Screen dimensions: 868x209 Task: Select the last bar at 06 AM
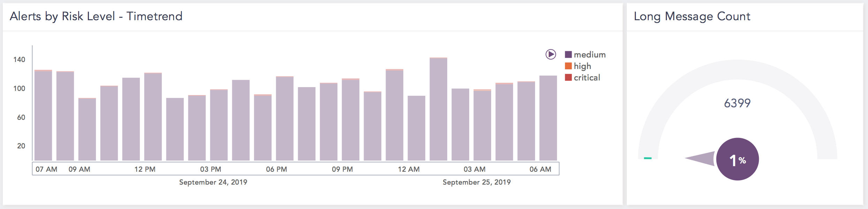coord(548,118)
